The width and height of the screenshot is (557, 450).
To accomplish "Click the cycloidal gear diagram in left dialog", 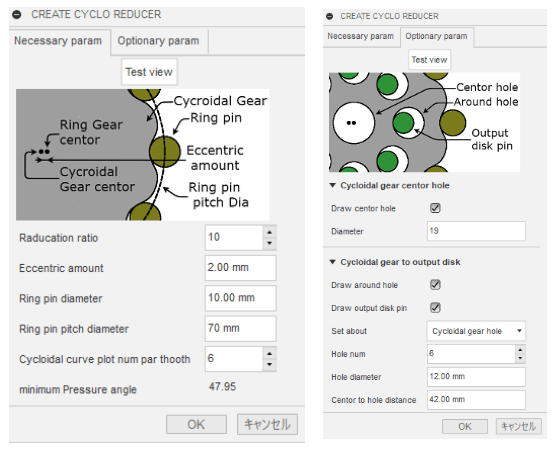I will click(x=142, y=154).
